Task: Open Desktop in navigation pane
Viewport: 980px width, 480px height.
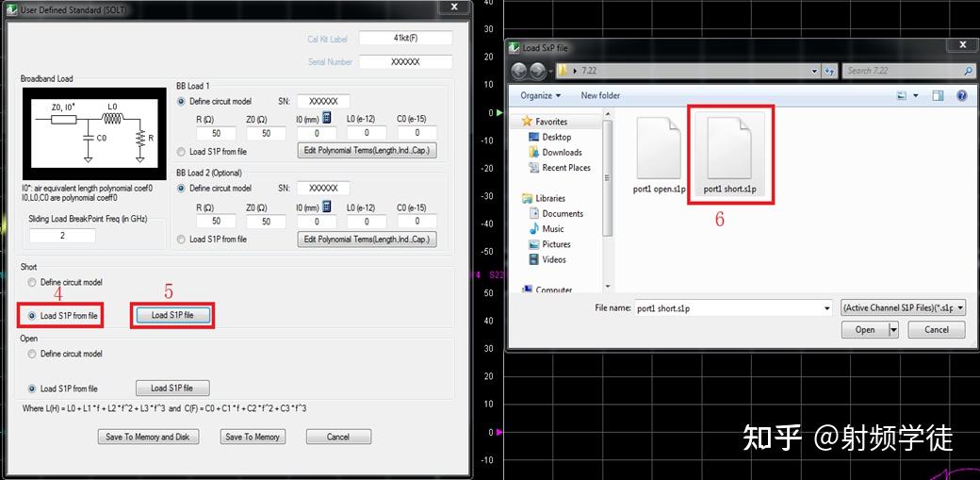Action: 550,137
